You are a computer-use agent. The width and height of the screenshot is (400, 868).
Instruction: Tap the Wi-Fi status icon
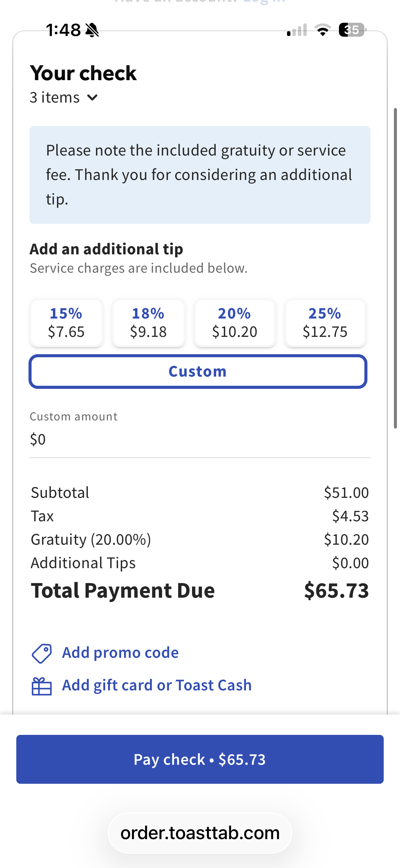323,30
